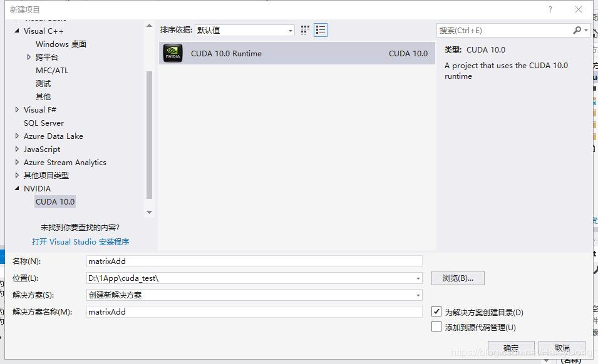The image size is (598, 364).
Task: Click tree scrollbar up arrow
Action: (x=150, y=26)
